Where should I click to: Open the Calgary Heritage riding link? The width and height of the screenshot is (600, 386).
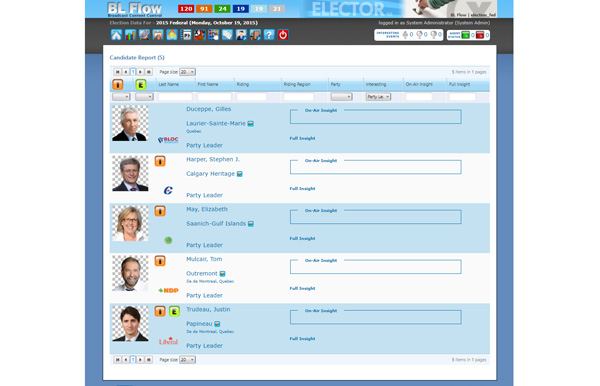(x=210, y=174)
